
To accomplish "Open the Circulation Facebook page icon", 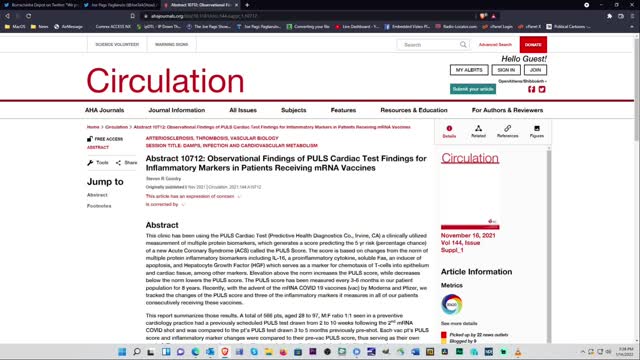I will pyautogui.click(x=531, y=89).
